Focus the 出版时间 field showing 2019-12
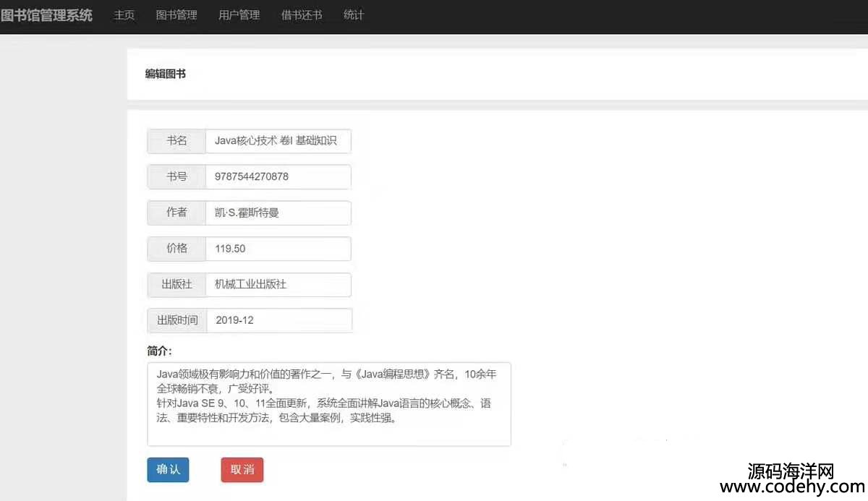Viewport: 868px width, 501px height. tap(278, 320)
